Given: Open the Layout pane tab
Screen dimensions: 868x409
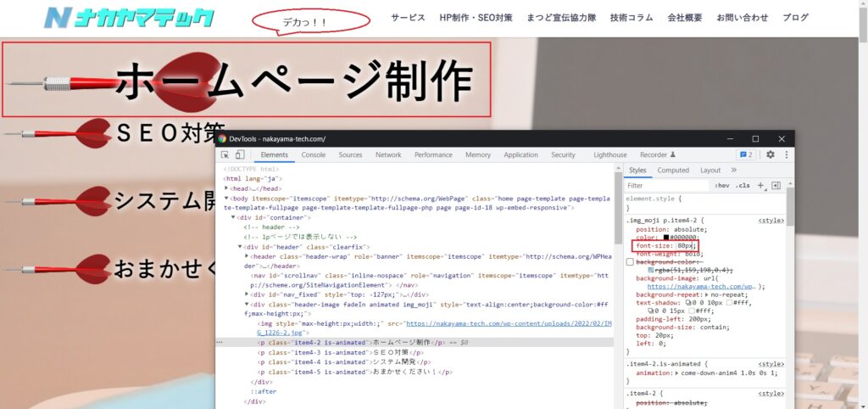Looking at the screenshot, I should pos(710,171).
